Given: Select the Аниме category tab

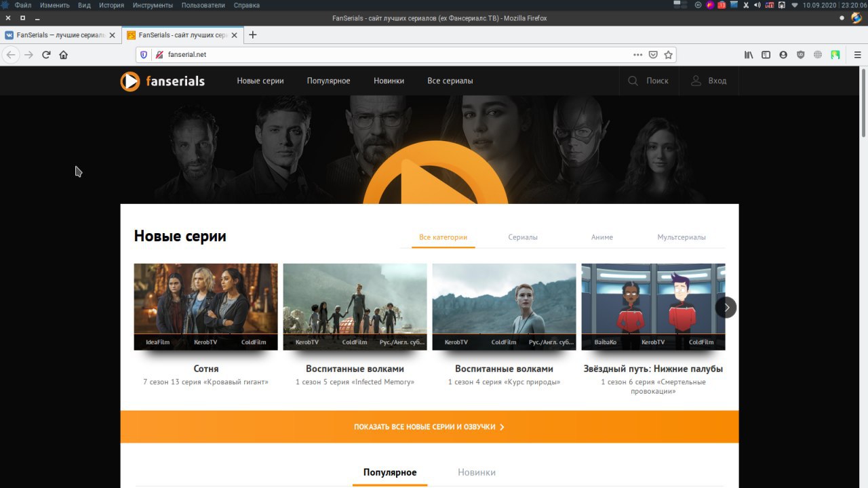Looking at the screenshot, I should [x=602, y=237].
